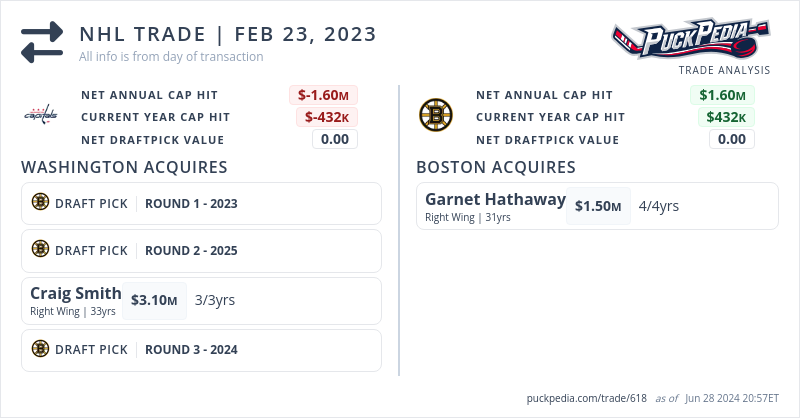Click the PuckPedia logo
This screenshot has width=800, height=418.
pyautogui.click(x=691, y=38)
